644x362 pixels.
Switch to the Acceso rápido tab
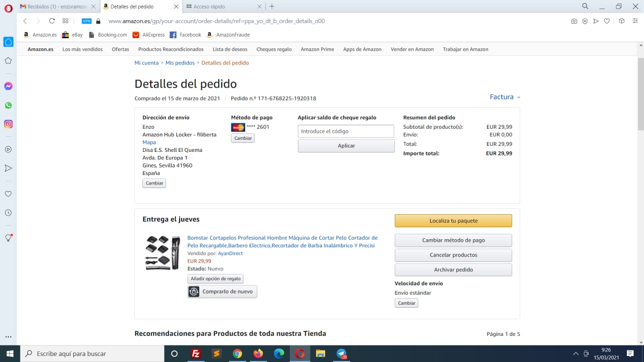click(x=221, y=7)
